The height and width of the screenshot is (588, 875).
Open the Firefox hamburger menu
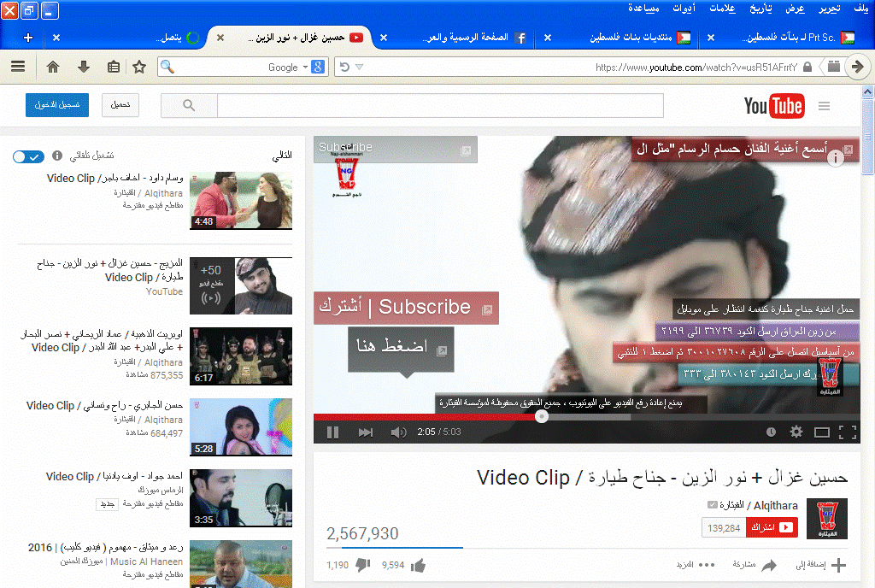18,67
